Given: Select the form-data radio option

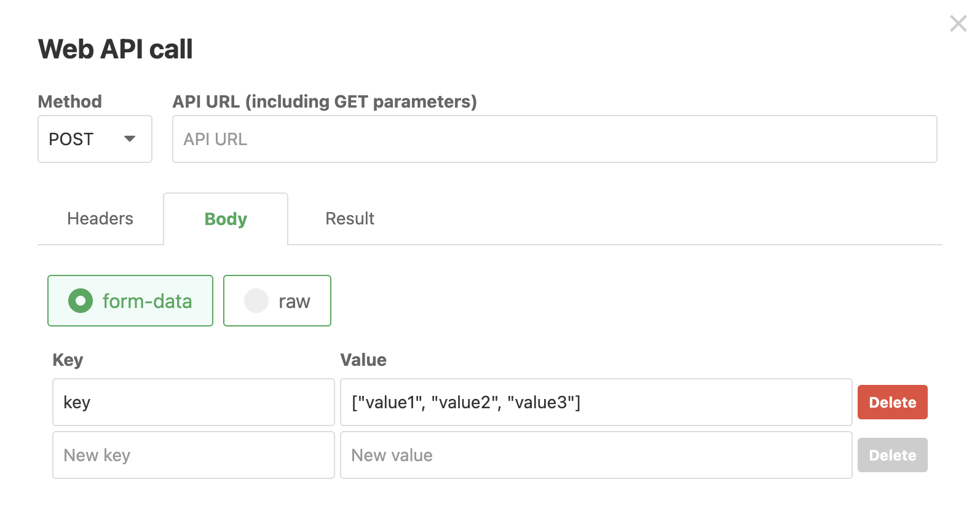Looking at the screenshot, I should pyautogui.click(x=130, y=301).
